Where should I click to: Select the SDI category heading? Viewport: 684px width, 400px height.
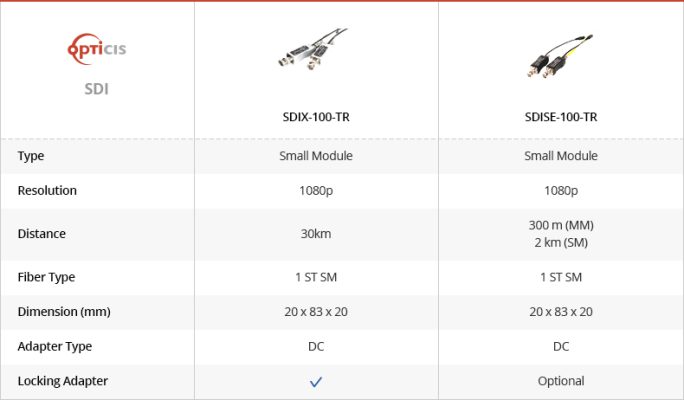point(96,89)
